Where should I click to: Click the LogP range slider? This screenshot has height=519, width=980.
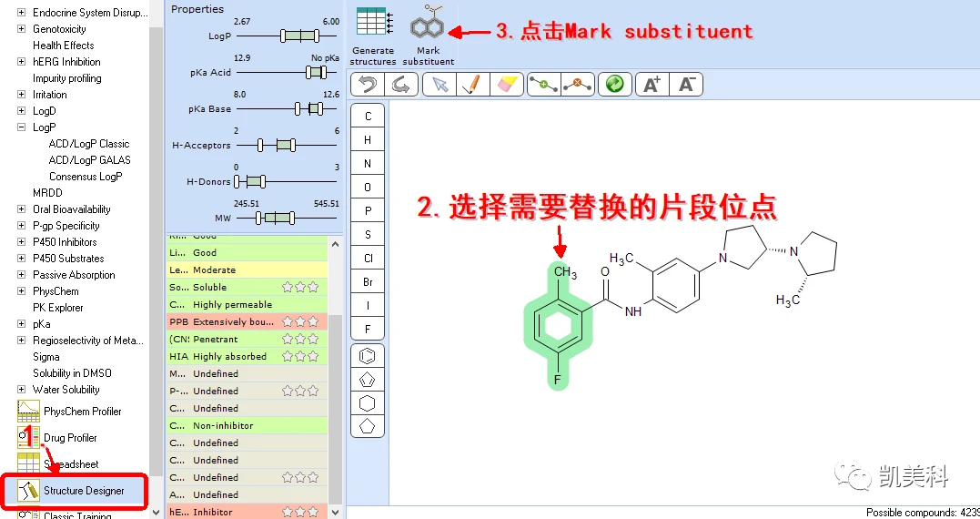(x=288, y=36)
